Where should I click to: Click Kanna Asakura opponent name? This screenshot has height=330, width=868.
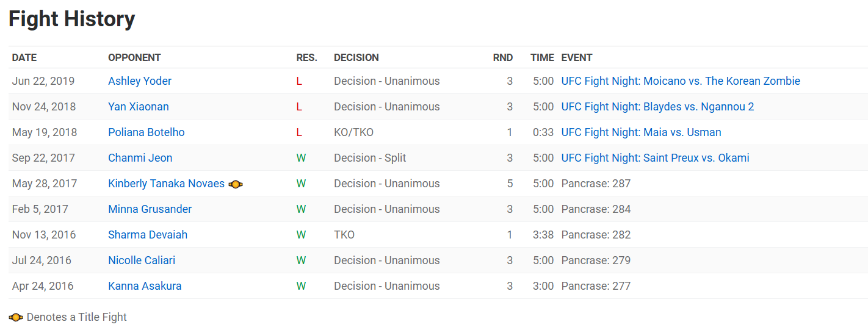tap(145, 286)
